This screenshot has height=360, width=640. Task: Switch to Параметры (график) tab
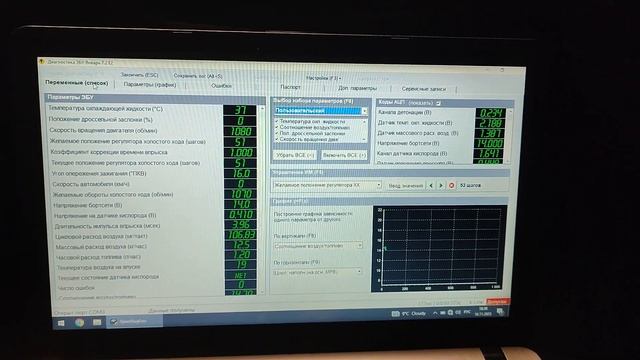(x=150, y=84)
